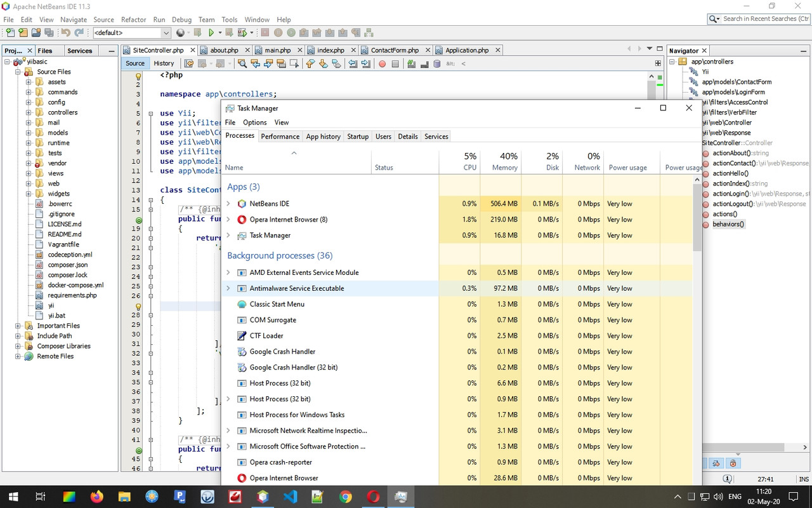Click the Stop Macro Recording square icon
Viewport: 812px width, 508px height.
click(x=395, y=63)
